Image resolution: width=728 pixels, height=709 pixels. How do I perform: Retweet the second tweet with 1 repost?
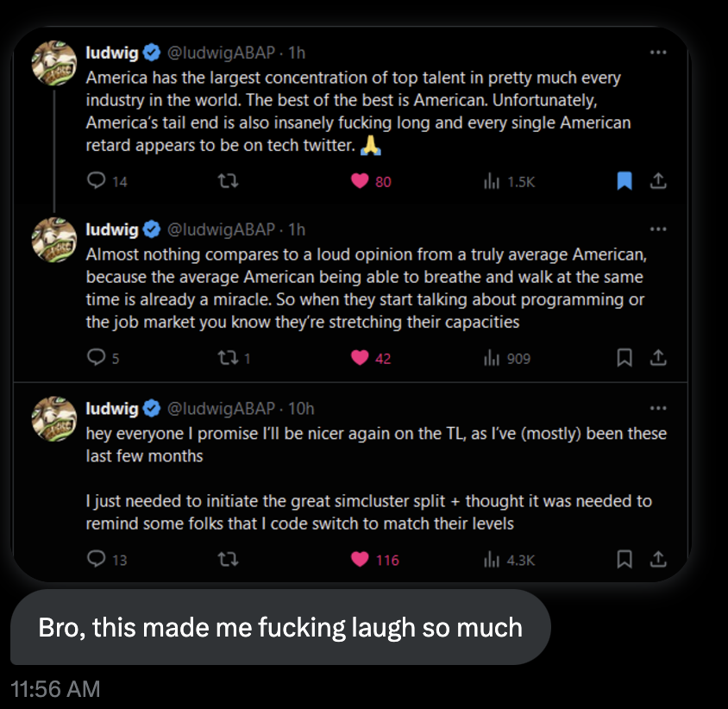pyautogui.click(x=229, y=357)
